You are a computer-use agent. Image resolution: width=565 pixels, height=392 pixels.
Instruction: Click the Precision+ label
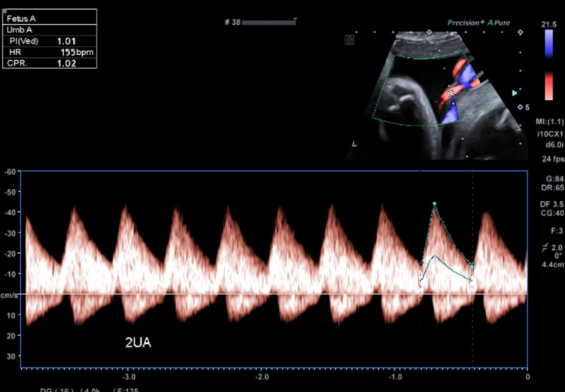pyautogui.click(x=466, y=23)
